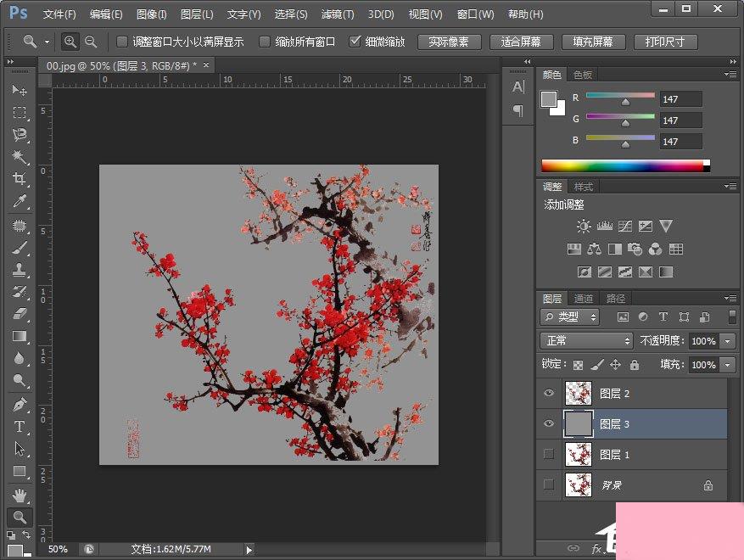Select the Brush tool
The image size is (744, 560).
pos(20,247)
